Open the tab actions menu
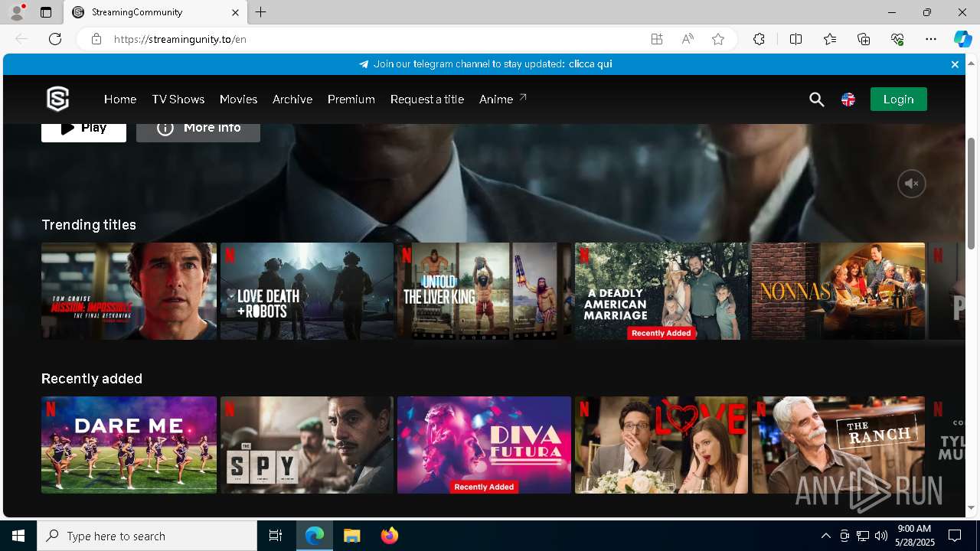980x551 pixels. (46, 12)
